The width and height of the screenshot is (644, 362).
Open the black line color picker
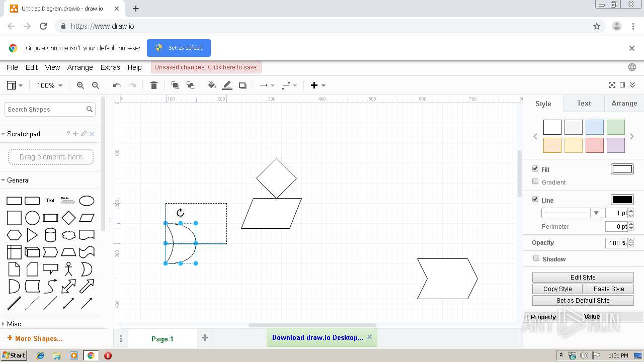click(622, 200)
